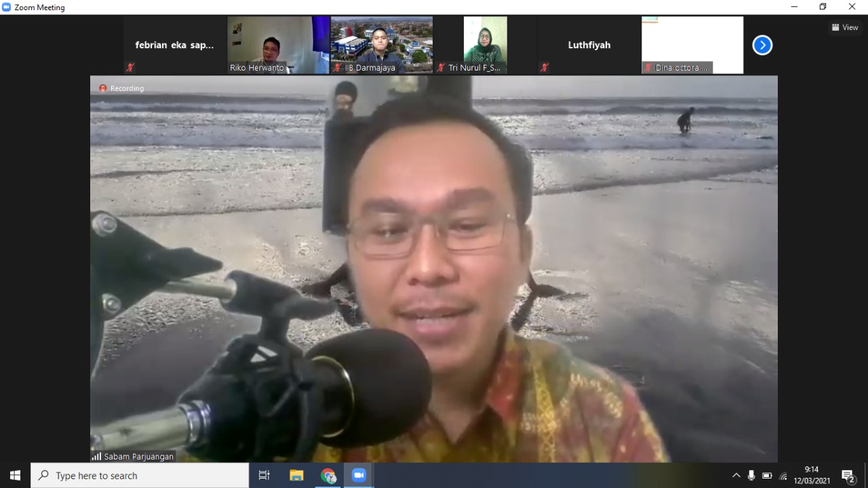868x488 pixels.
Task: Open the View layout menu
Action: click(845, 28)
